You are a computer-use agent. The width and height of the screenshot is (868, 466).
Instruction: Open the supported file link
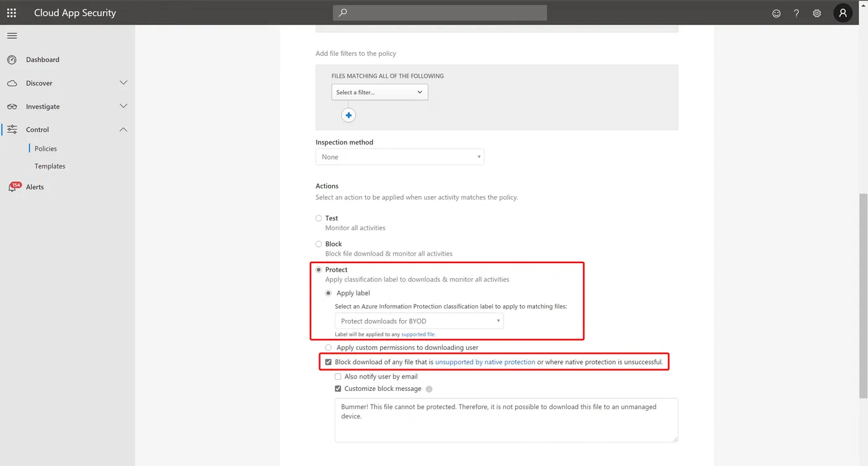pos(418,334)
